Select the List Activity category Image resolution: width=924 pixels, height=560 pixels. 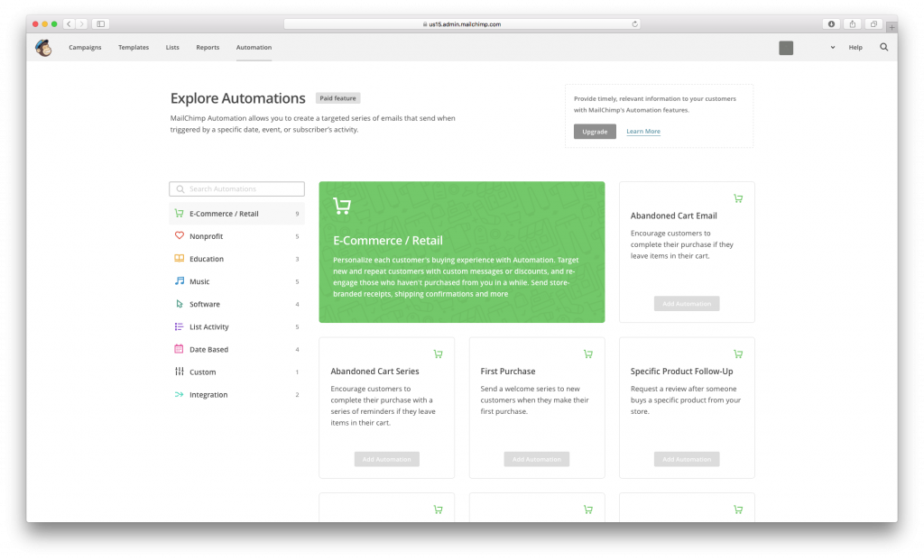(x=237, y=326)
